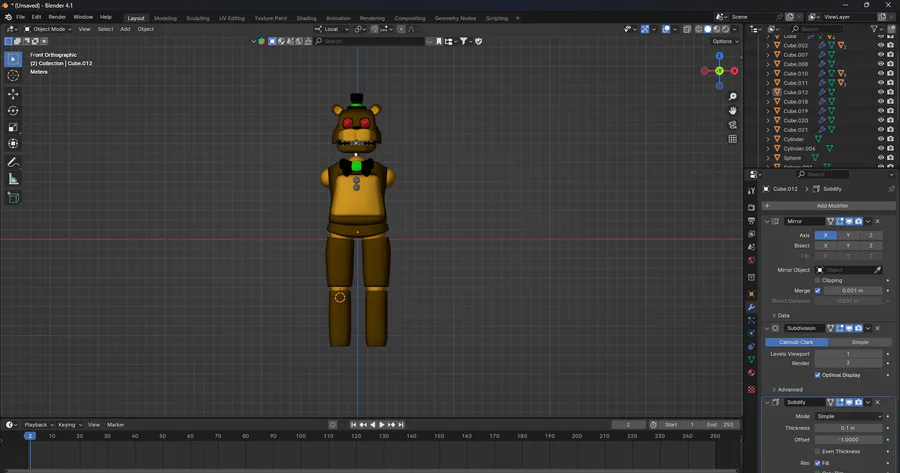This screenshot has width=900, height=473.
Task: Click the viewport zoom magnifier icon
Action: coord(732,96)
